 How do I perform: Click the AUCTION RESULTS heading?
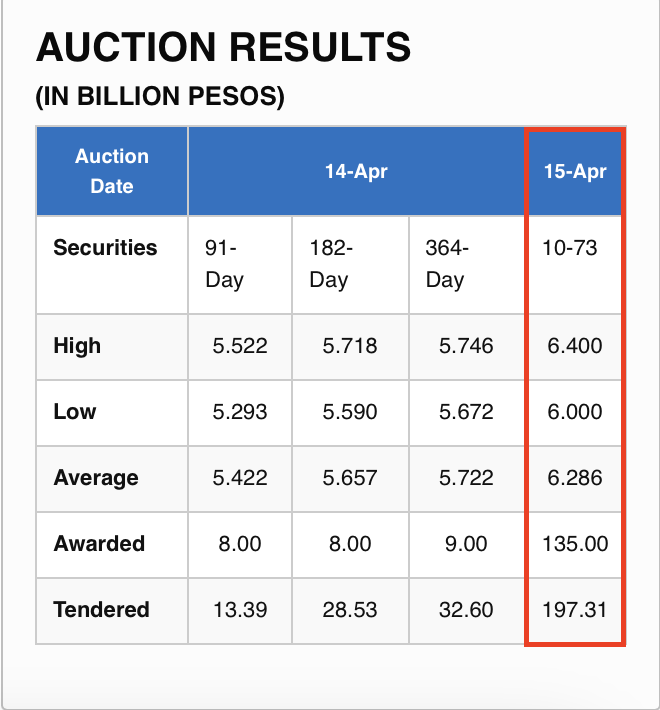223,47
